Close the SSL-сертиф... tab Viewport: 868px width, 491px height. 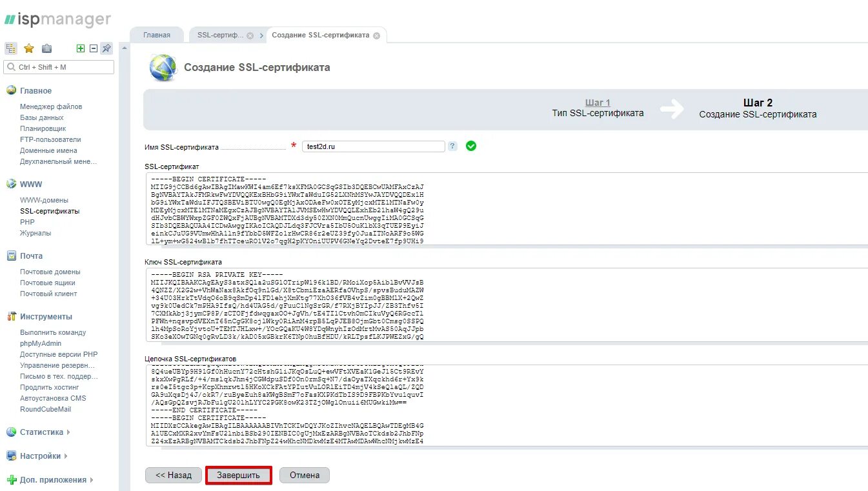coord(250,35)
